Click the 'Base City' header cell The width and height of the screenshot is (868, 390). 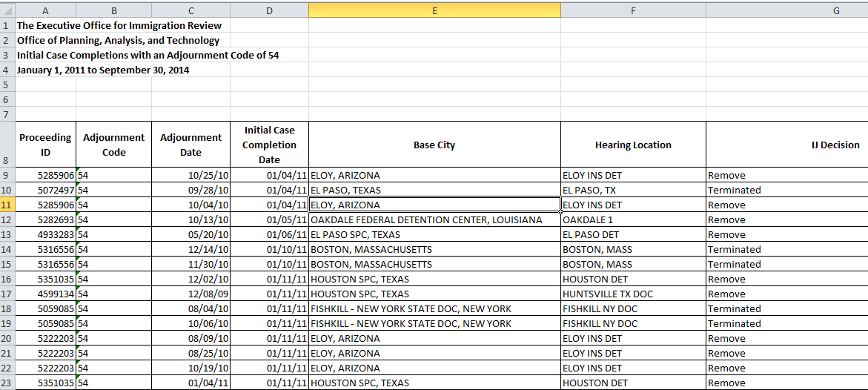point(434,145)
